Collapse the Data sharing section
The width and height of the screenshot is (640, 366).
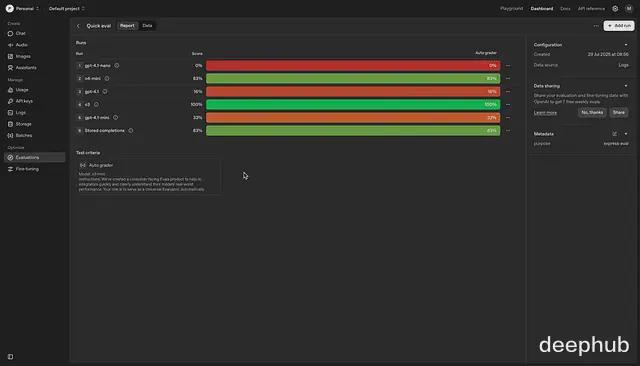tap(626, 86)
